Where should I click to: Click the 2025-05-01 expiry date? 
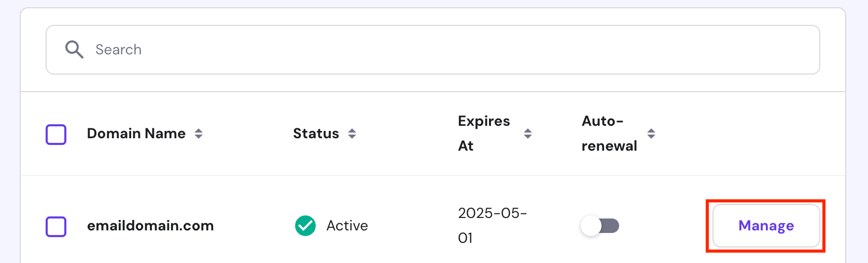click(492, 226)
